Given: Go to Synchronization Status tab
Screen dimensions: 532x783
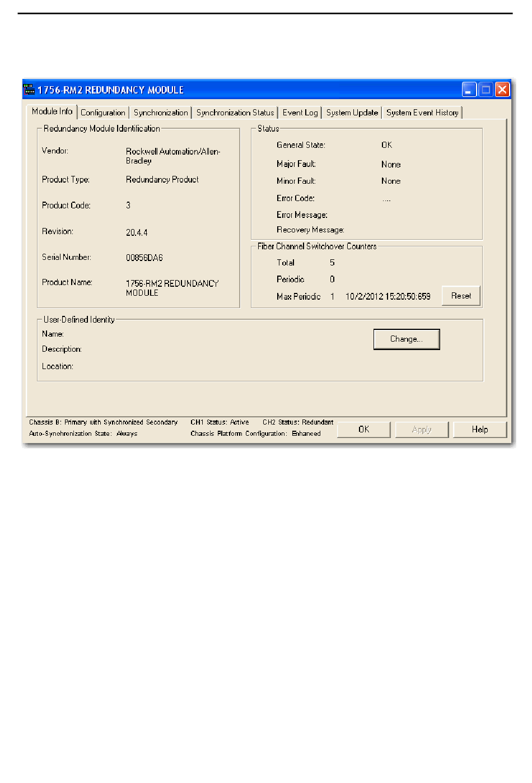Looking at the screenshot, I should tap(235, 113).
